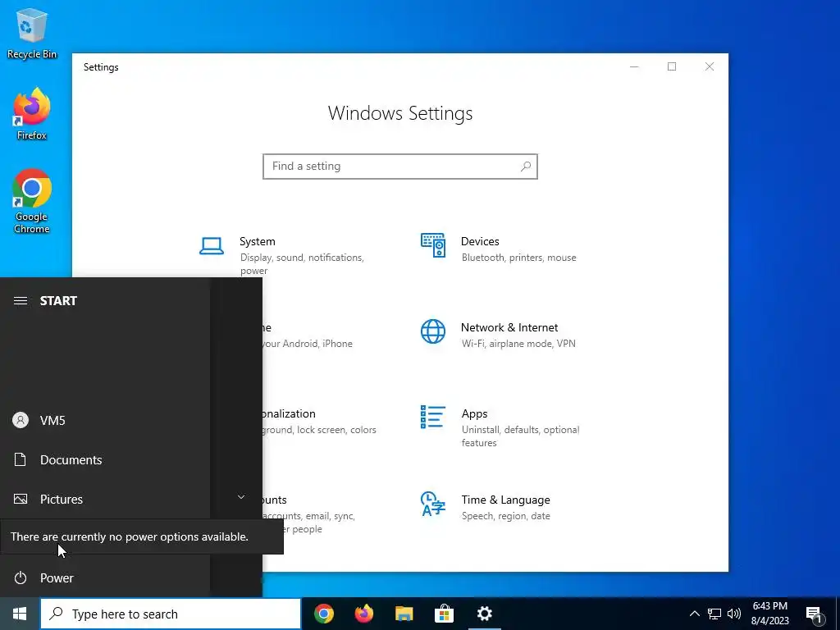Click the magnifier icon in Find a setting
The width and height of the screenshot is (840, 630).
click(x=526, y=167)
